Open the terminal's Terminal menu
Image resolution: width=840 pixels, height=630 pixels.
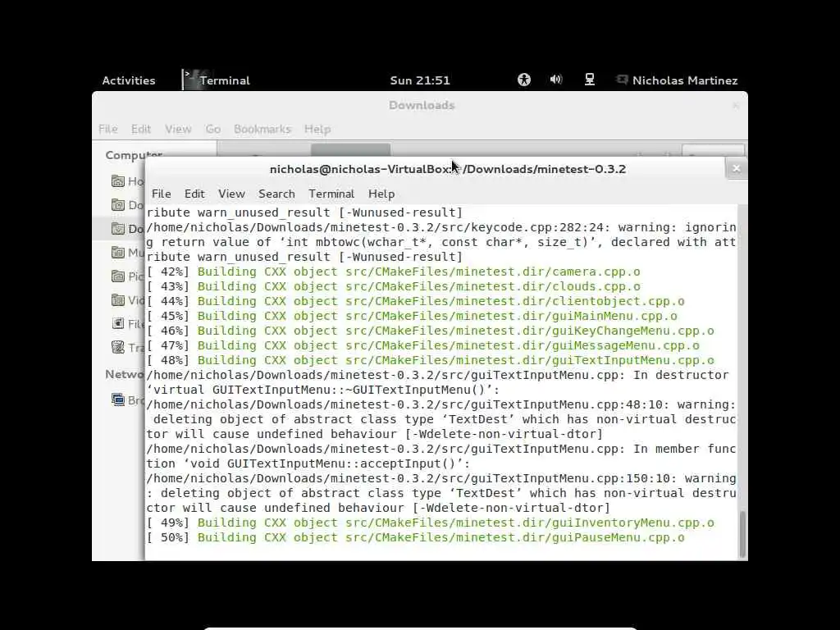(331, 194)
